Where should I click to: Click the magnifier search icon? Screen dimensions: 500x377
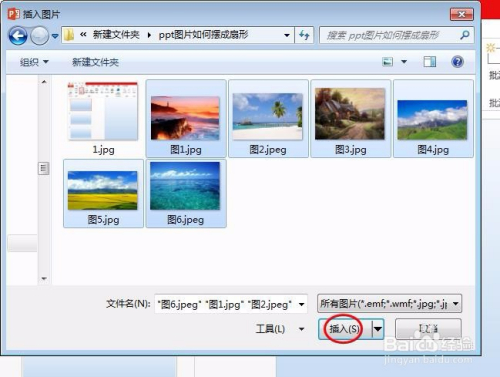pos(465,35)
